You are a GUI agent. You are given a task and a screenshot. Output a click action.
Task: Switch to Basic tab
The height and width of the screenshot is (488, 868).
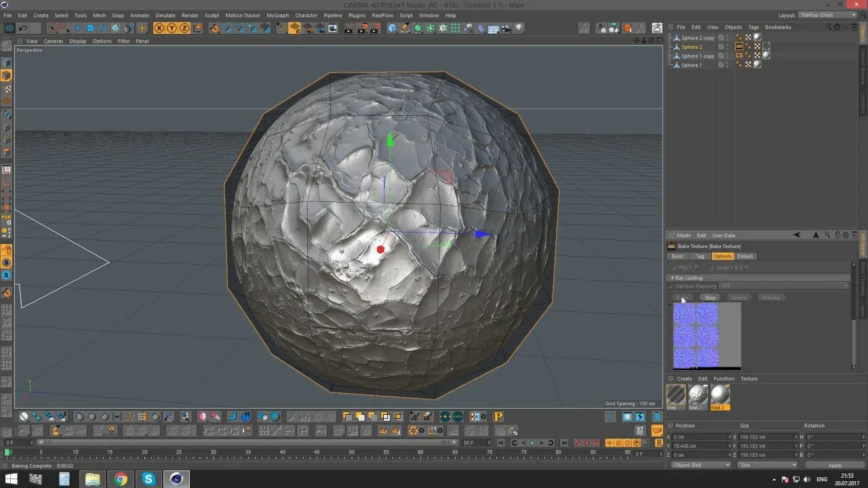coord(677,256)
